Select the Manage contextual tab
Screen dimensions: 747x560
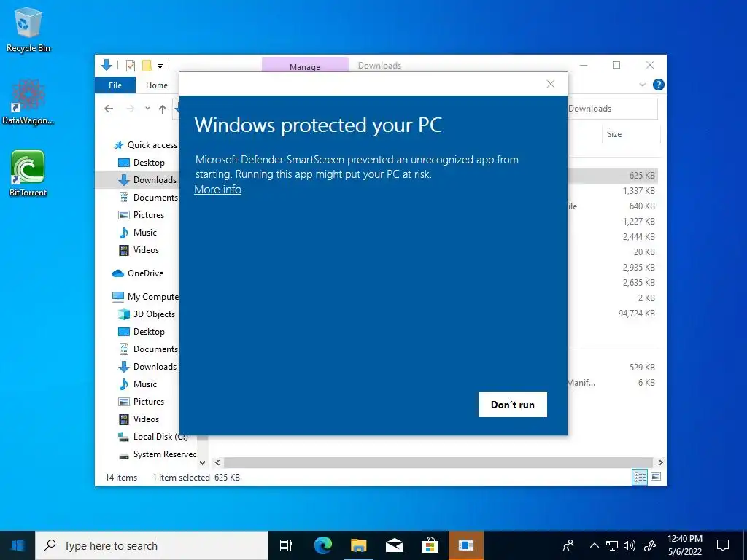[305, 66]
